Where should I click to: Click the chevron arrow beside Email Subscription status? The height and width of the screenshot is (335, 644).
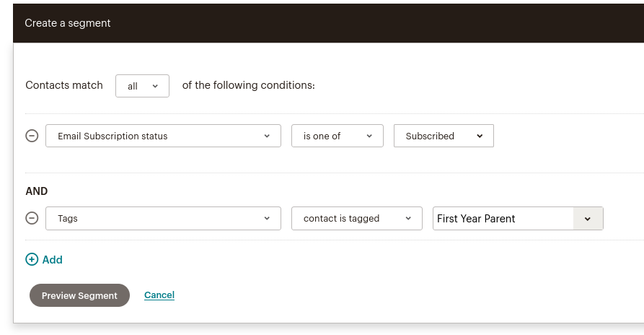click(267, 136)
